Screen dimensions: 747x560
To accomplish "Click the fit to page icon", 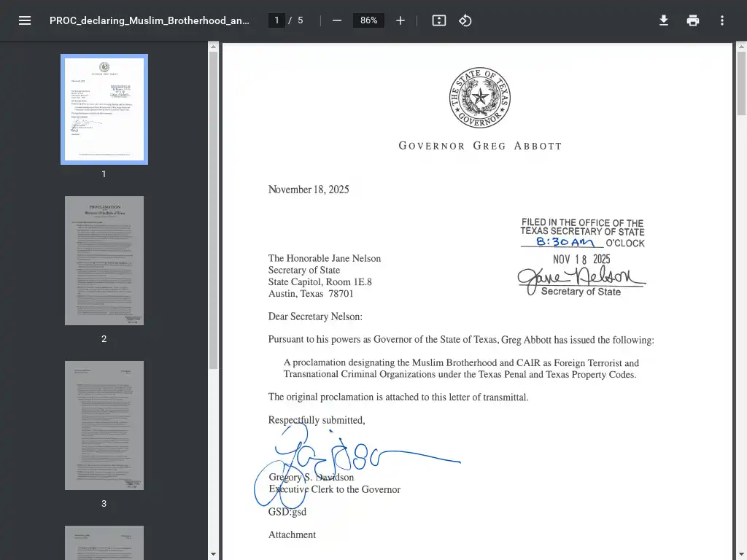I will click(x=438, y=20).
